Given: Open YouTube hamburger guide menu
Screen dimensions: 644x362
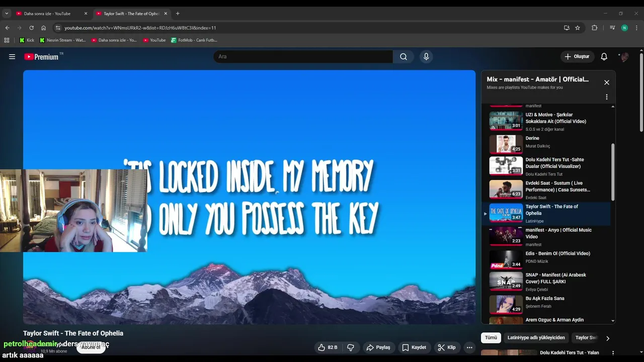Looking at the screenshot, I should tap(12, 57).
